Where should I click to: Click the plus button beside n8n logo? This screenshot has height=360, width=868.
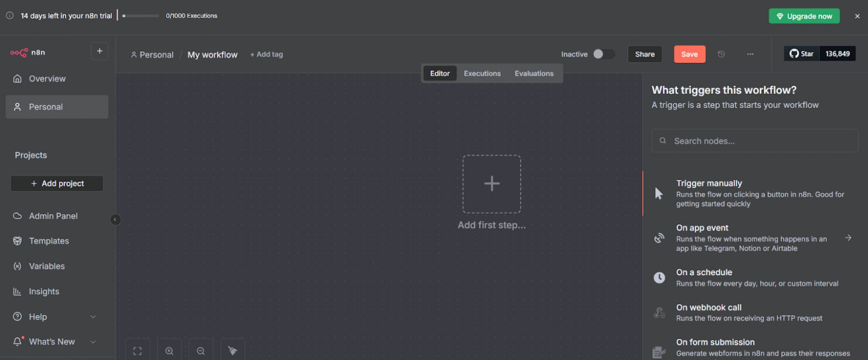tap(100, 51)
